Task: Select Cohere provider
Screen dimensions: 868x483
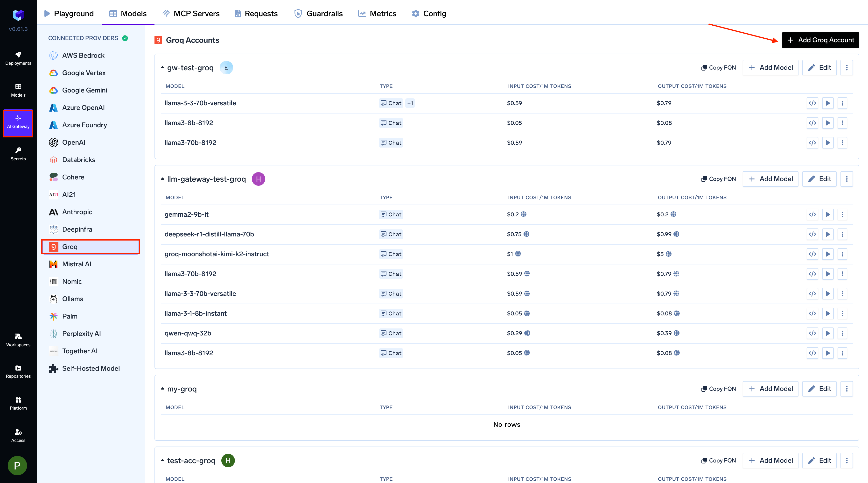Action: click(x=90, y=177)
